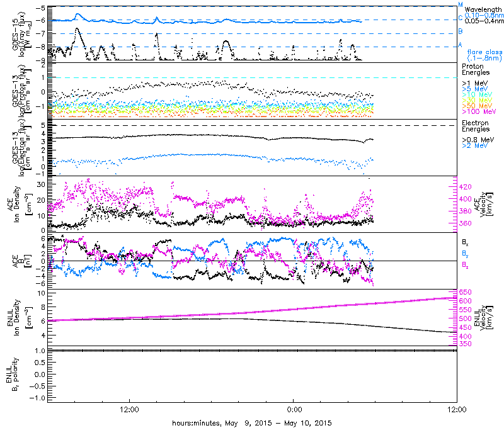
Task: Click the '>50 MeV' proton legend entry
Action: [477, 106]
